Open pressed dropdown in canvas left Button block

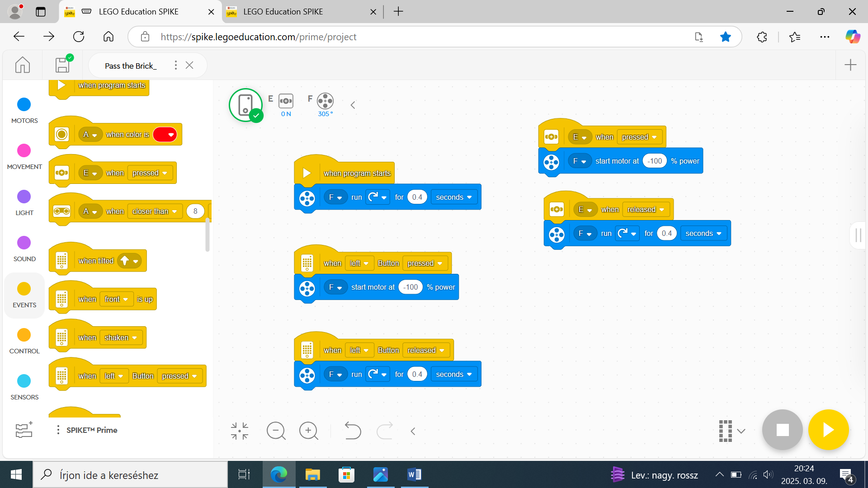tap(425, 263)
